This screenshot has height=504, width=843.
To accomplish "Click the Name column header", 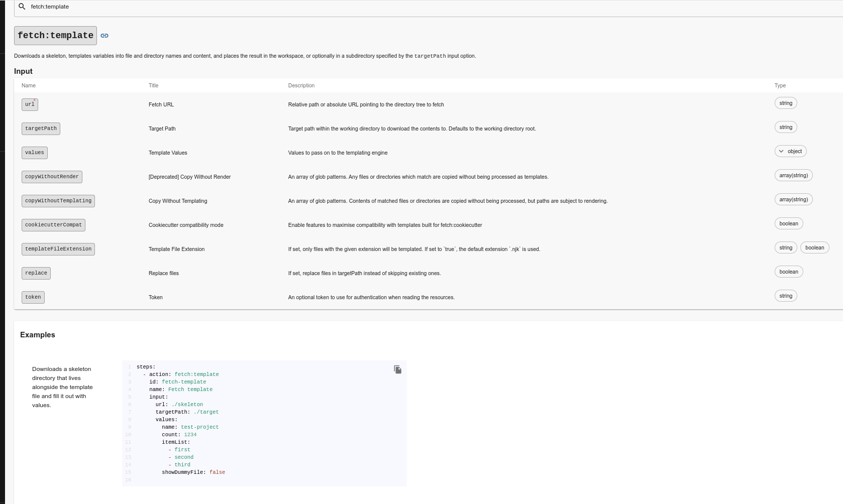I will [x=29, y=85].
